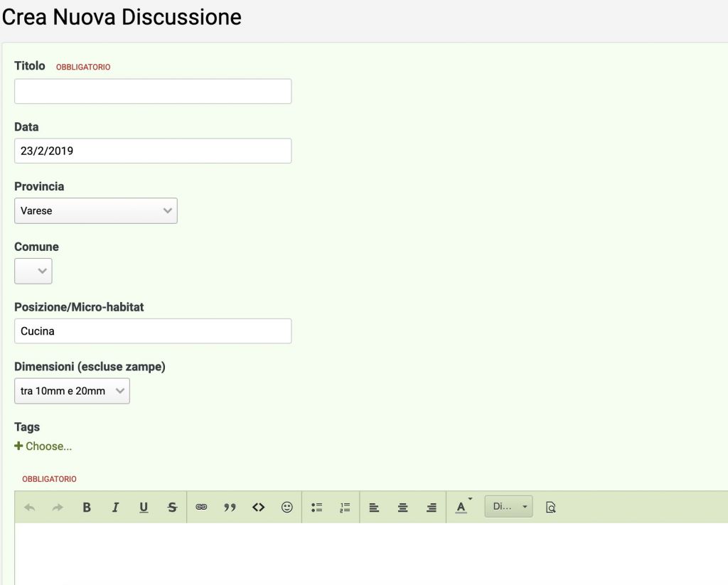
Task: Insert a hyperlink in editor
Action: [x=201, y=508]
